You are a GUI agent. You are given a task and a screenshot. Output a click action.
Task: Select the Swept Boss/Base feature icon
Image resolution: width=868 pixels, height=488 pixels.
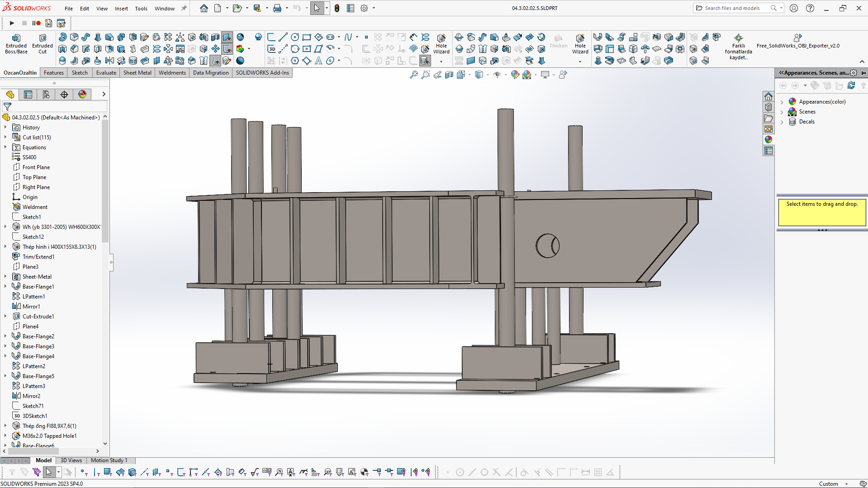click(86, 37)
